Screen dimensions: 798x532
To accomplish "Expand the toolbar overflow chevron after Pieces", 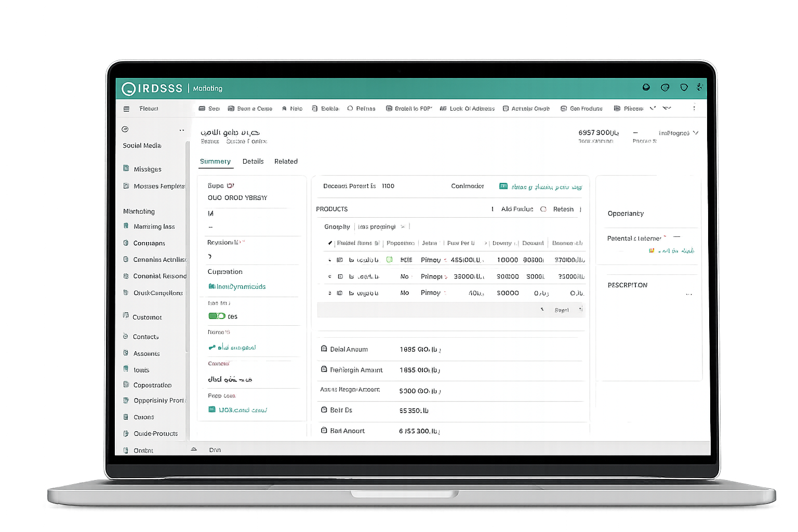I will [x=653, y=108].
